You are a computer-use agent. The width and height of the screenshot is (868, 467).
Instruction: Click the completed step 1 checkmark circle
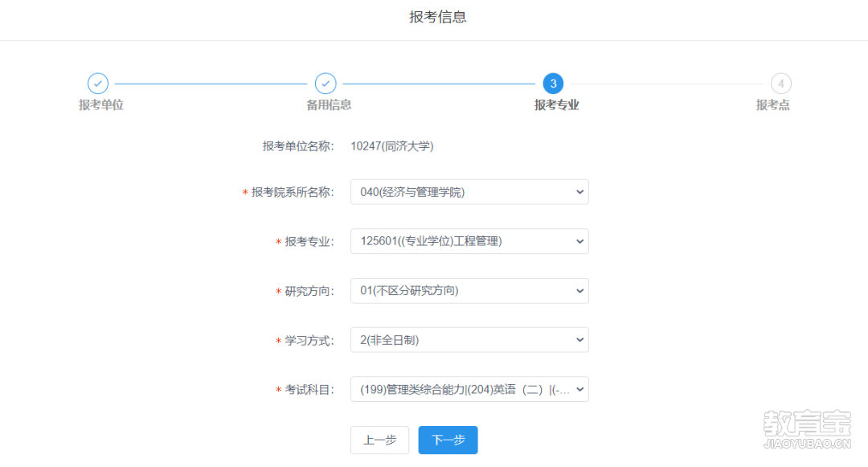point(98,84)
